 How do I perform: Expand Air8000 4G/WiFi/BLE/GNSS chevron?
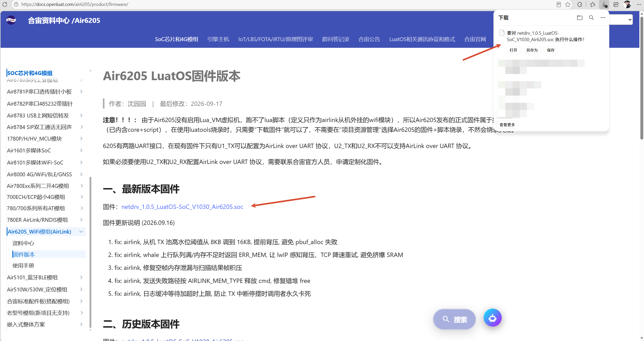81,174
